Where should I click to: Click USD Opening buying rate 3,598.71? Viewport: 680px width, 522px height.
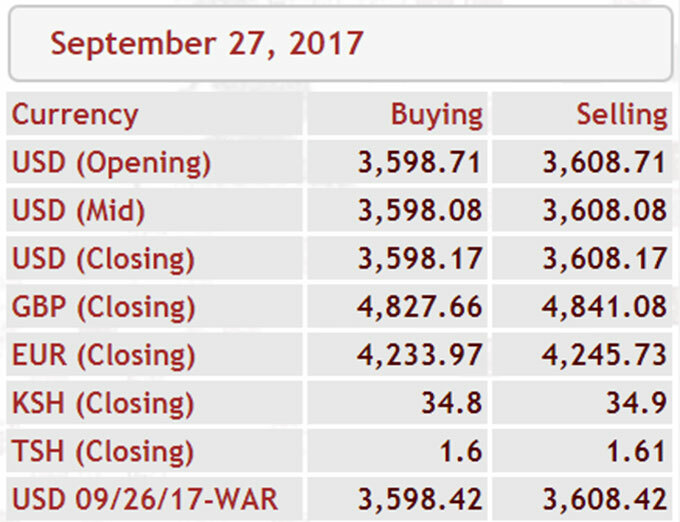click(x=419, y=163)
